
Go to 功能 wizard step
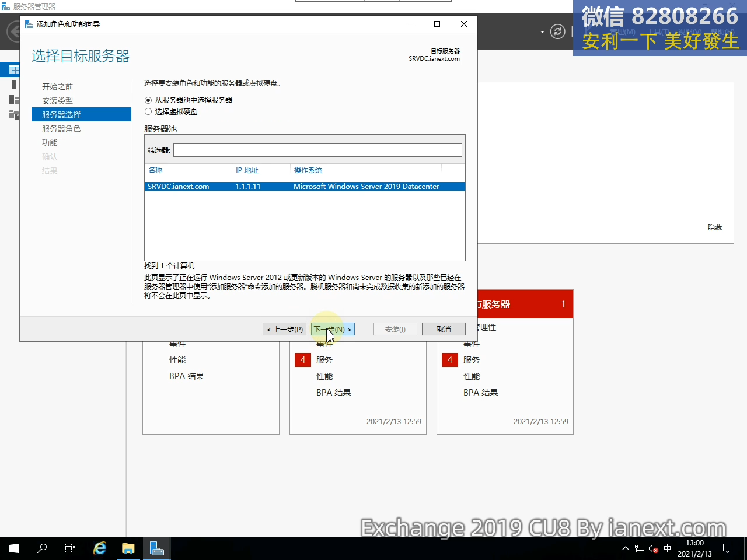click(50, 142)
